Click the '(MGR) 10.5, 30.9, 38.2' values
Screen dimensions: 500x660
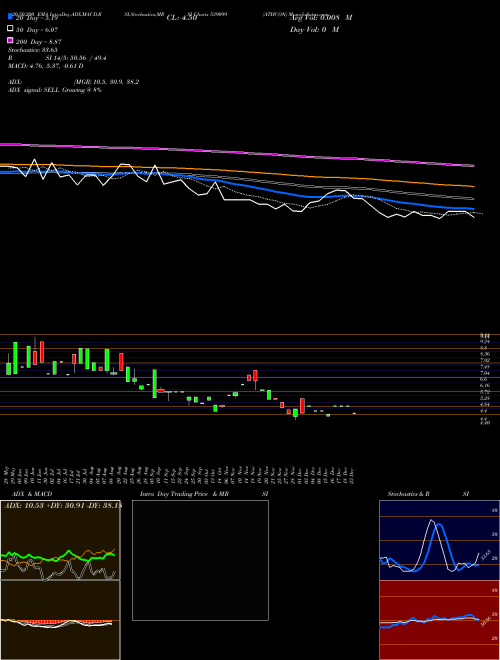pos(106,82)
